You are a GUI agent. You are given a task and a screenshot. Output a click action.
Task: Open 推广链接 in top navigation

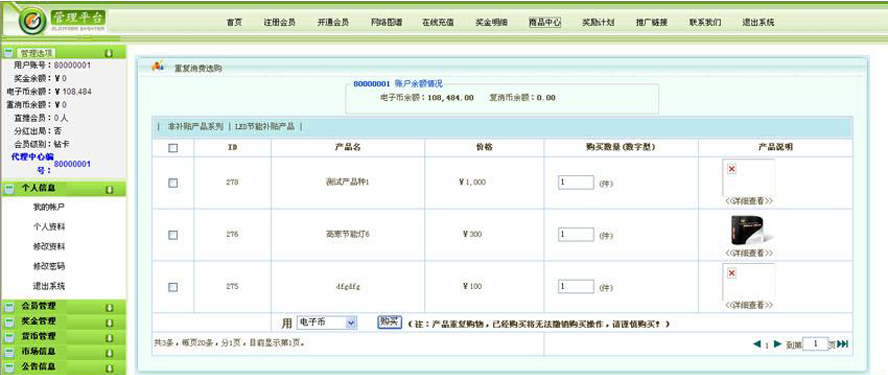pyautogui.click(x=652, y=23)
